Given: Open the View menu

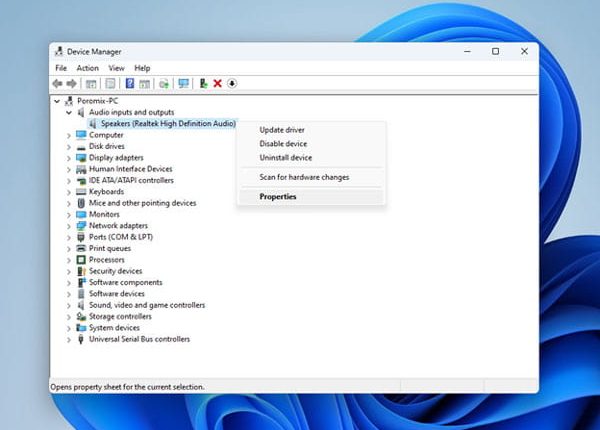Looking at the screenshot, I should 116,68.
